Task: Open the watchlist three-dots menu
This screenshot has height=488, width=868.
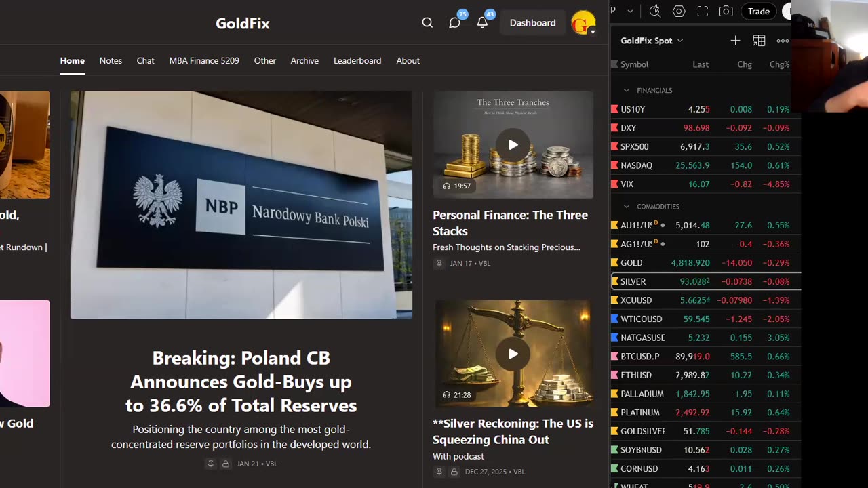Action: pos(783,41)
